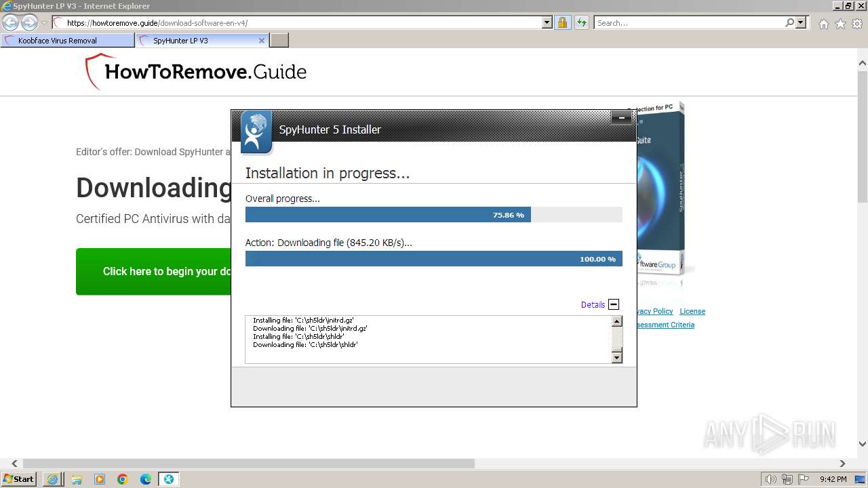The height and width of the screenshot is (488, 868).
Task: Click the address bar URL field
Action: tap(297, 23)
